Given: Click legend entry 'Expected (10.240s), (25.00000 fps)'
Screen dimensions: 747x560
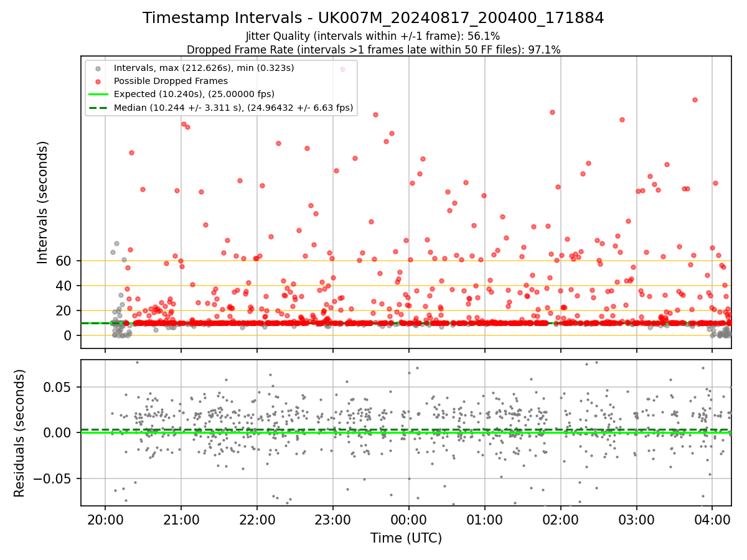Looking at the screenshot, I should pyautogui.click(x=194, y=94).
